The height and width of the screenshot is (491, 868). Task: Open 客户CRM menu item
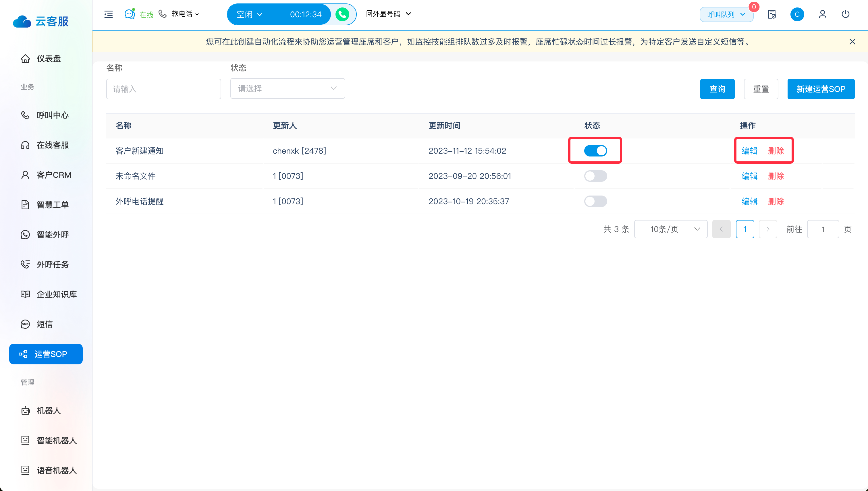pos(46,175)
